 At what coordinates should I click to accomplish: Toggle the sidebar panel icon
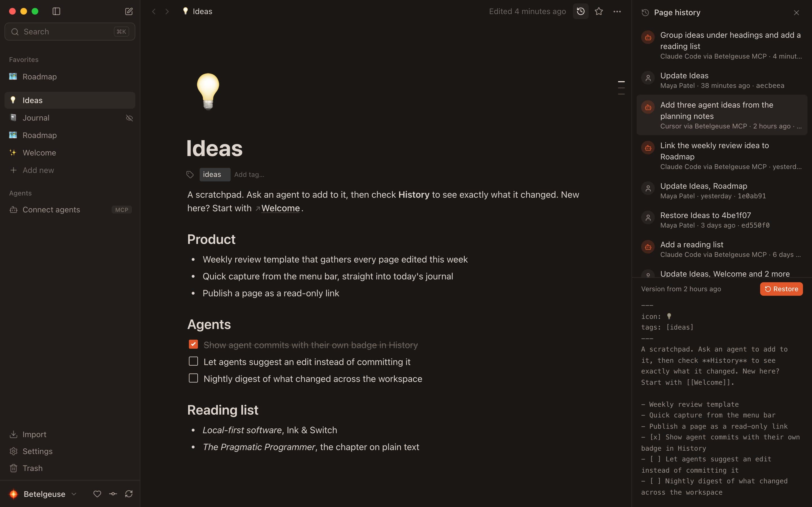[x=56, y=11]
